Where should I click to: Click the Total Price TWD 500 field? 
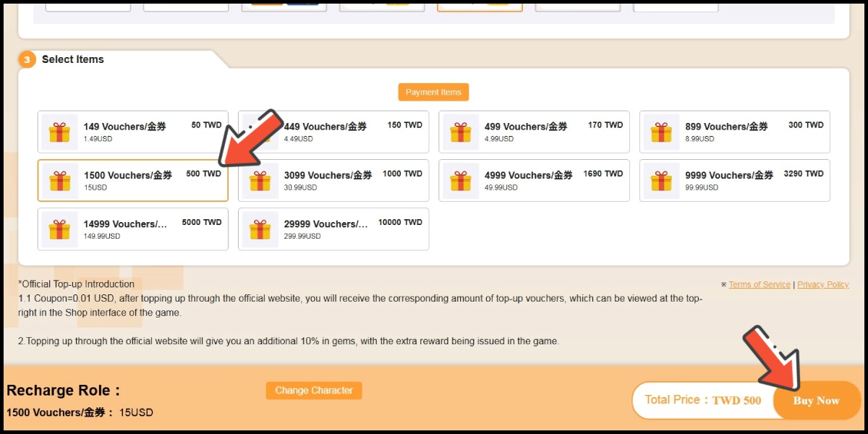click(702, 401)
